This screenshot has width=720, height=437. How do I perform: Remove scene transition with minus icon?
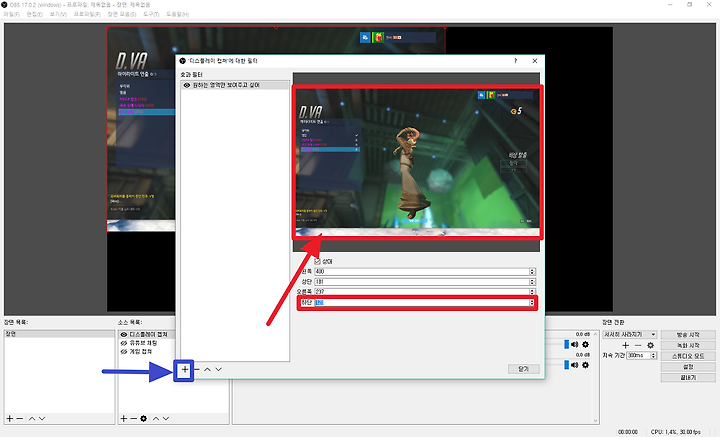coord(638,345)
